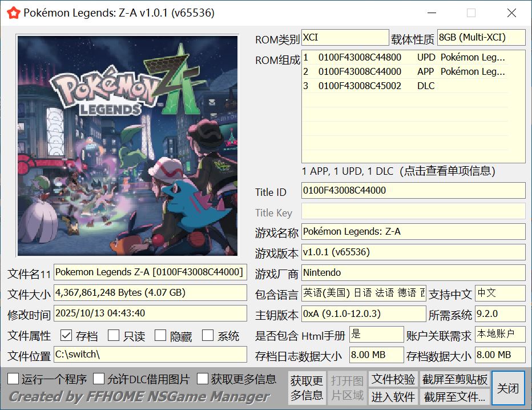Viewport: 532px width, 410px height.
Task: Toggle the 存档 archive attribute checkbox
Action: (66, 335)
